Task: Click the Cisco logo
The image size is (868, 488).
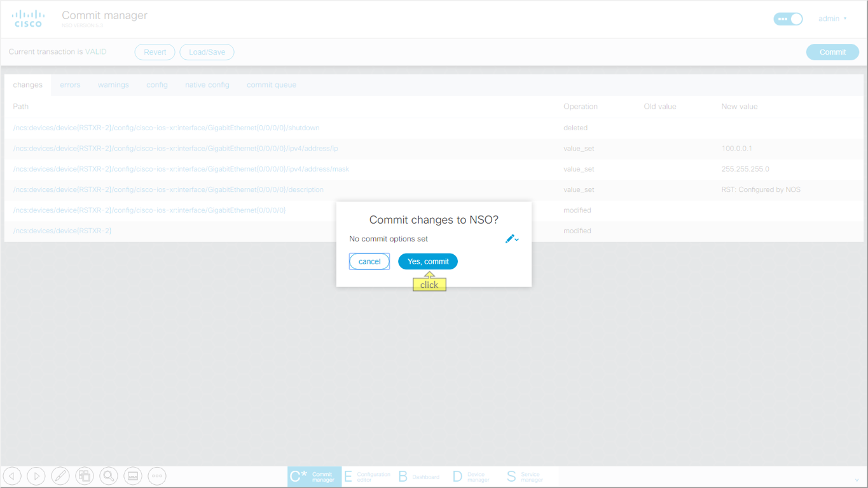Action: click(x=29, y=18)
